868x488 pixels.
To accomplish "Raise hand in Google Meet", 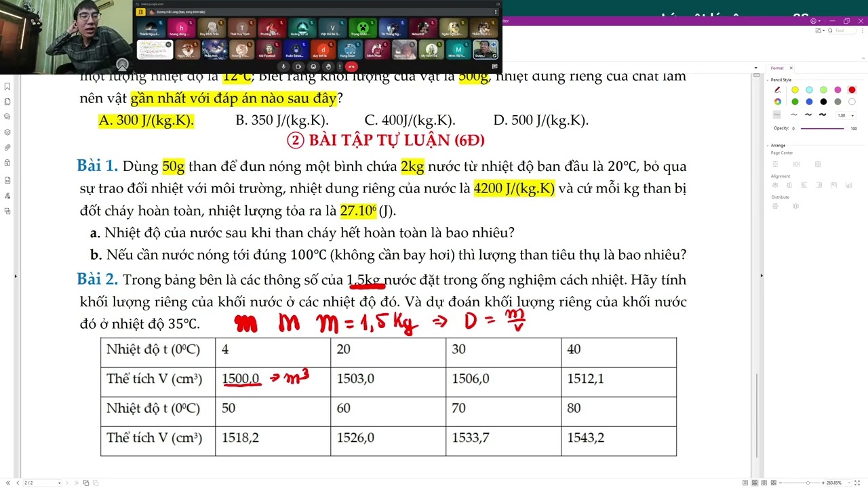I will 328,66.
